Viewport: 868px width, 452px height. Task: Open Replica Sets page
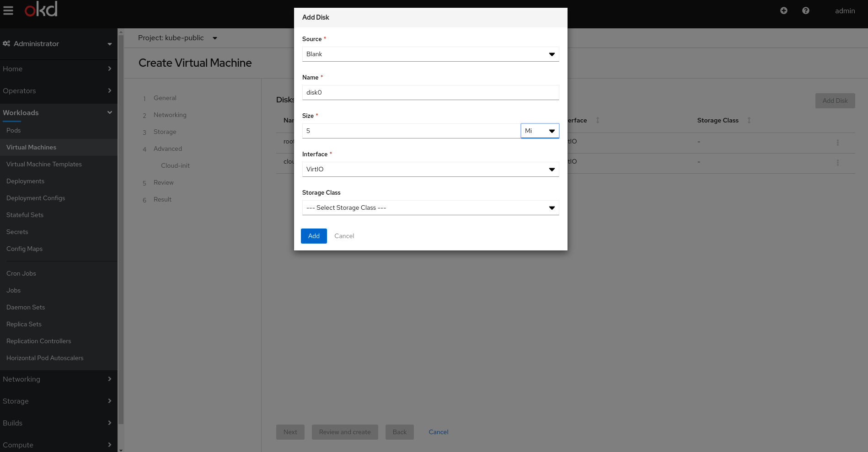coord(24,324)
